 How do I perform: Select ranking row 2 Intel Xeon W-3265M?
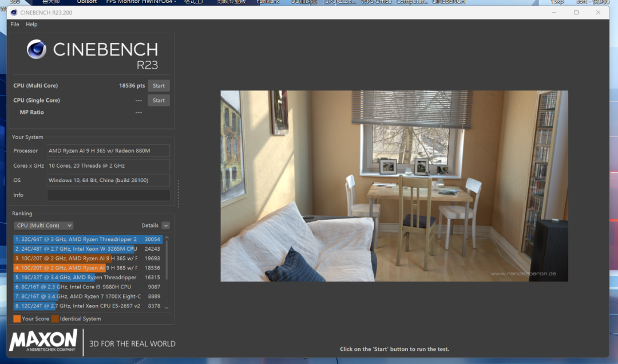click(88, 248)
